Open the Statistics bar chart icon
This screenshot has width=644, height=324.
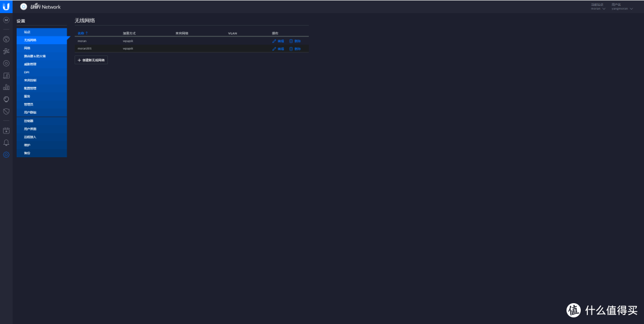6,87
